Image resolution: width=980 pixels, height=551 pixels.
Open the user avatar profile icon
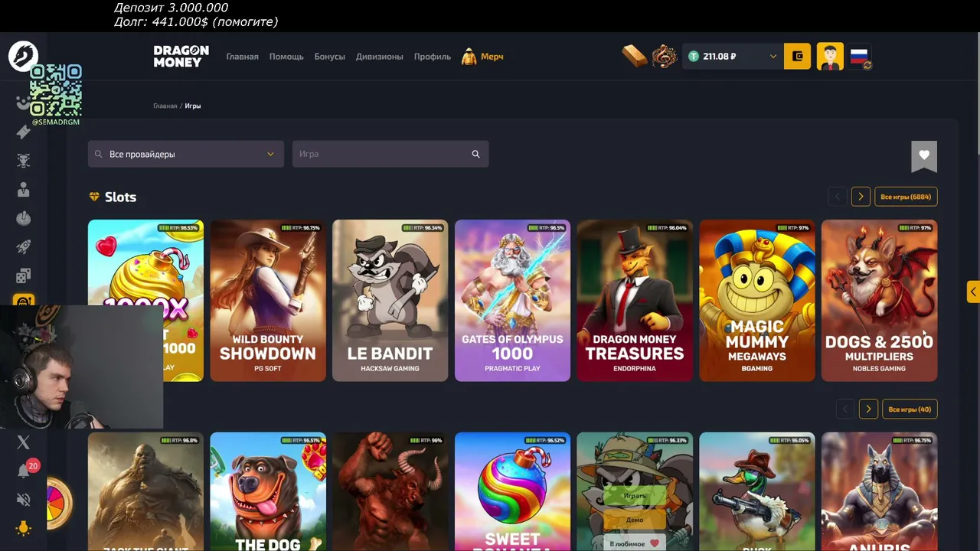point(830,56)
